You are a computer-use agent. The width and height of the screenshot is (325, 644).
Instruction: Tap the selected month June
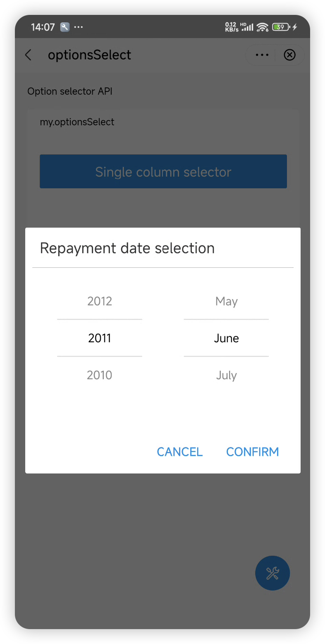tap(226, 338)
